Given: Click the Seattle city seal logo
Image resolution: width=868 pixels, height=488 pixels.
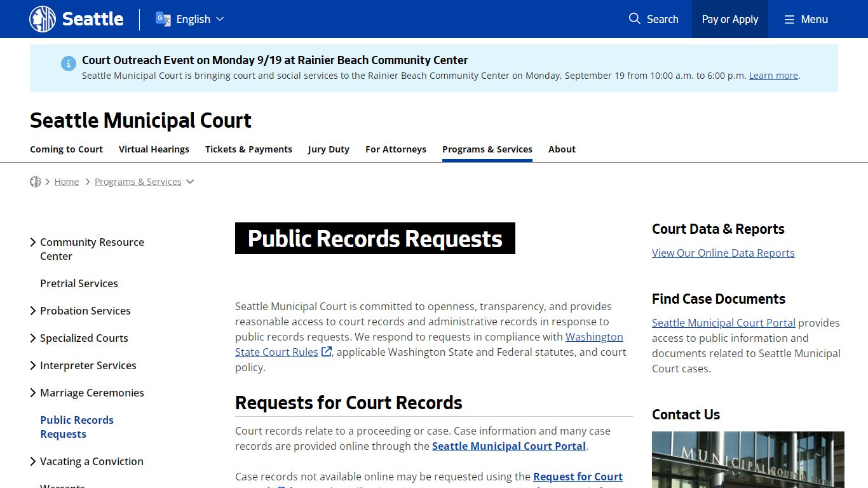Looking at the screenshot, I should [x=43, y=19].
